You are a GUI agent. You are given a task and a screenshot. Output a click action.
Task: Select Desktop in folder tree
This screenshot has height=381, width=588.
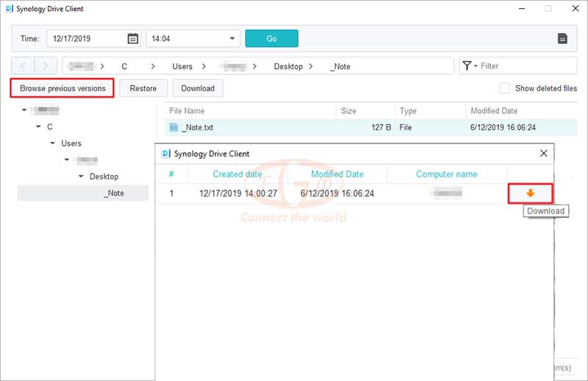pos(104,177)
